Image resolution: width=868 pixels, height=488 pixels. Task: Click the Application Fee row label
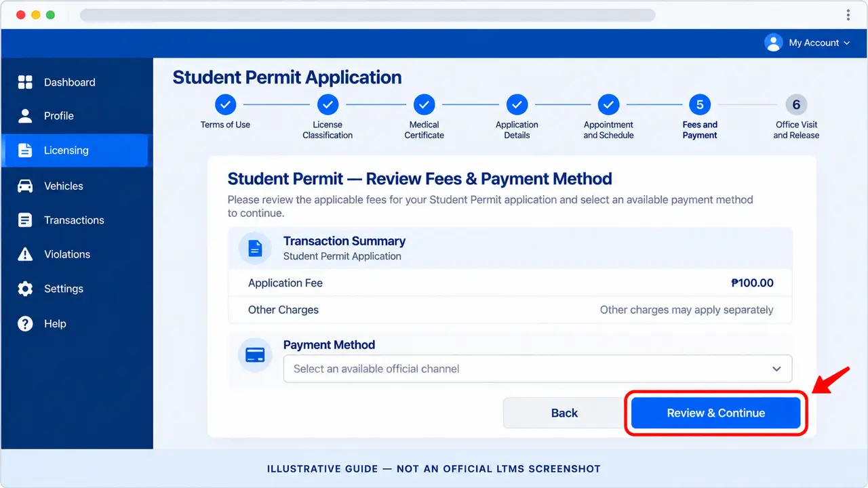pyautogui.click(x=285, y=283)
